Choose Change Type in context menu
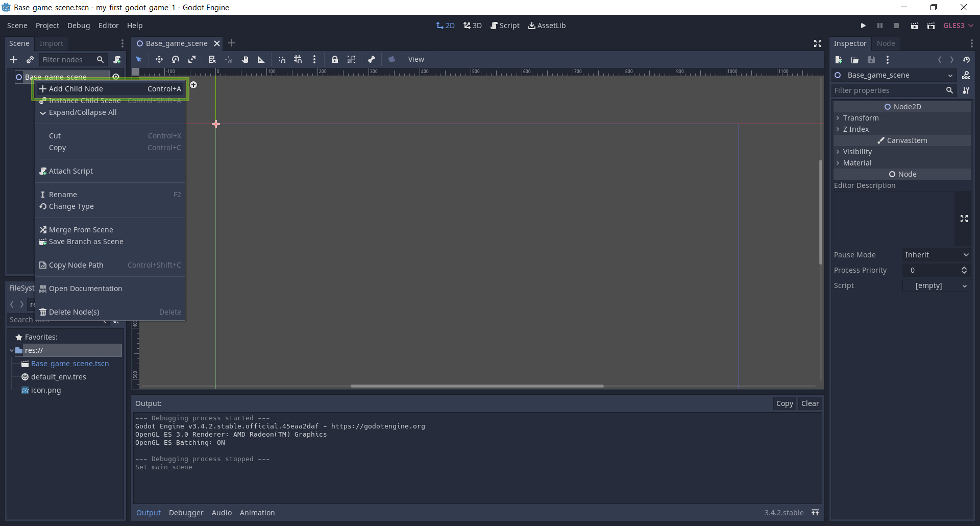The width and height of the screenshot is (980, 526). tap(110, 206)
